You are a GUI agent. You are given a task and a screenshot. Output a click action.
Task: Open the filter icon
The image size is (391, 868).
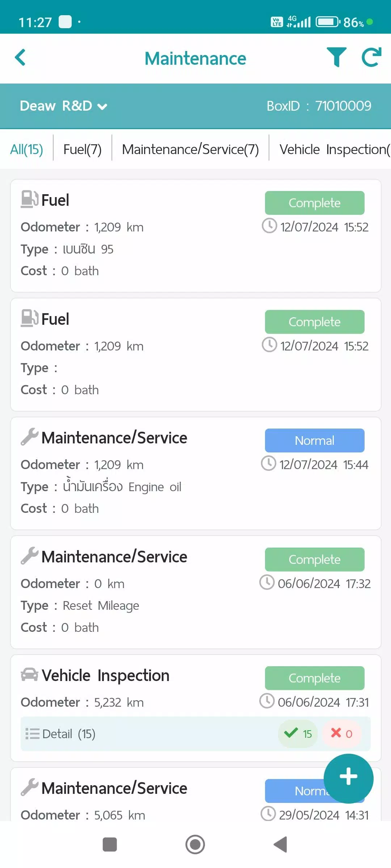click(336, 57)
